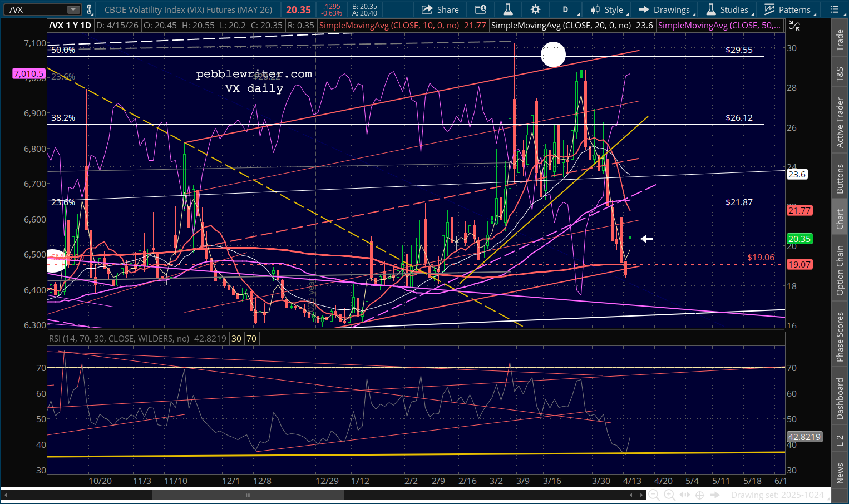Open the symbol actions clip icon

coord(89,9)
